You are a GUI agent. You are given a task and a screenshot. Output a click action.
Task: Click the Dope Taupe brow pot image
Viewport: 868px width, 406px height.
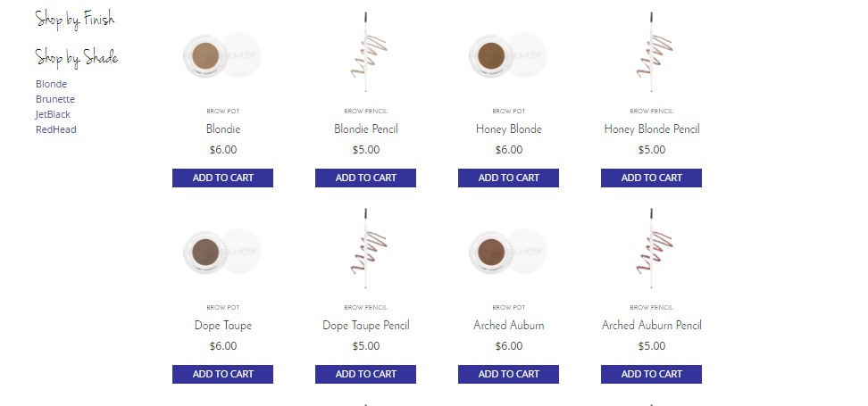tap(221, 251)
